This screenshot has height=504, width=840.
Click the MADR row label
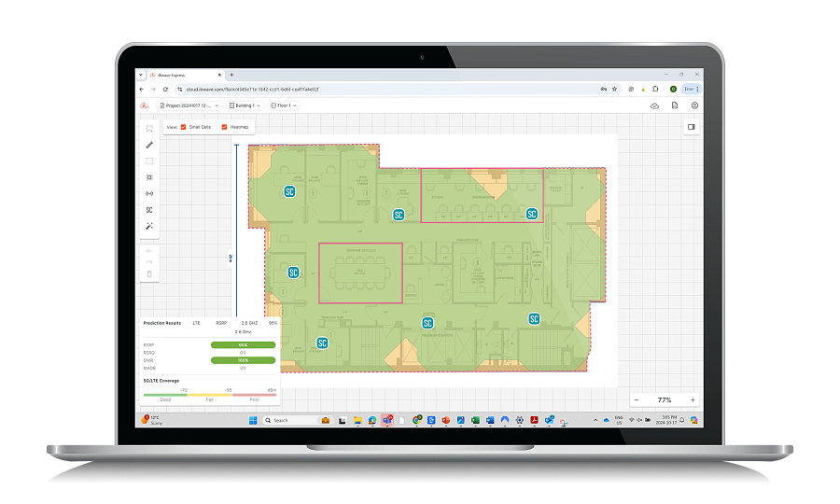pos(149,369)
